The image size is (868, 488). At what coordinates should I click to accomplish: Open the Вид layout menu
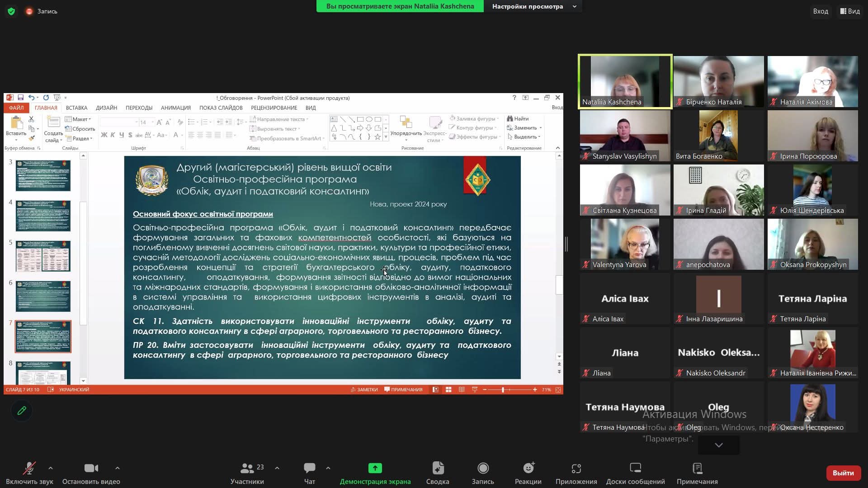click(850, 11)
